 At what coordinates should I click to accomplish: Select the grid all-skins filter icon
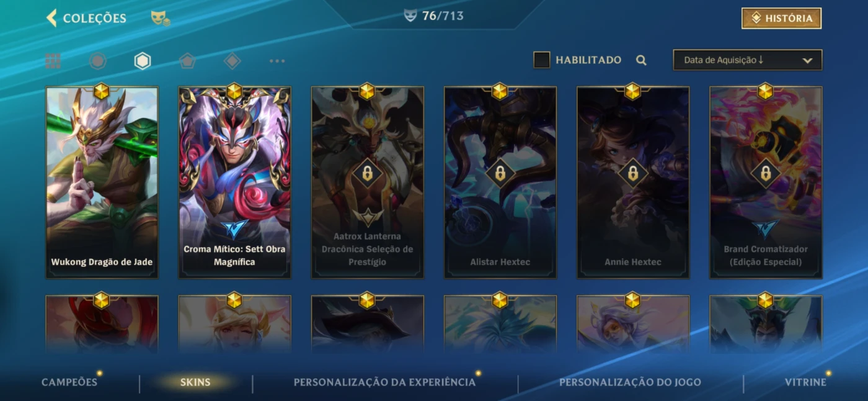(x=53, y=61)
